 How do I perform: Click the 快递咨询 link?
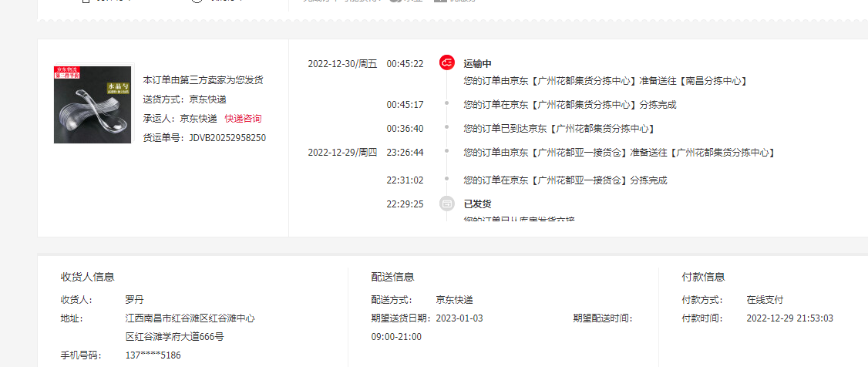pos(243,119)
